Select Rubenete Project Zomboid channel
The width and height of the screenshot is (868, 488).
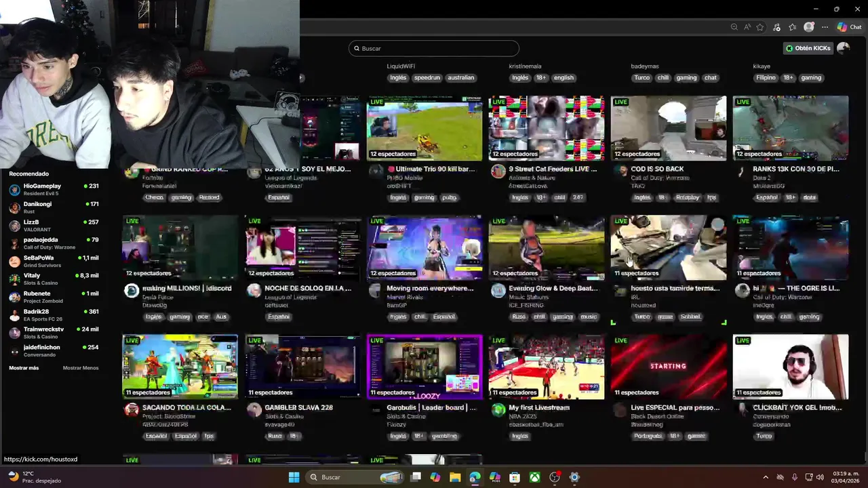point(54,297)
